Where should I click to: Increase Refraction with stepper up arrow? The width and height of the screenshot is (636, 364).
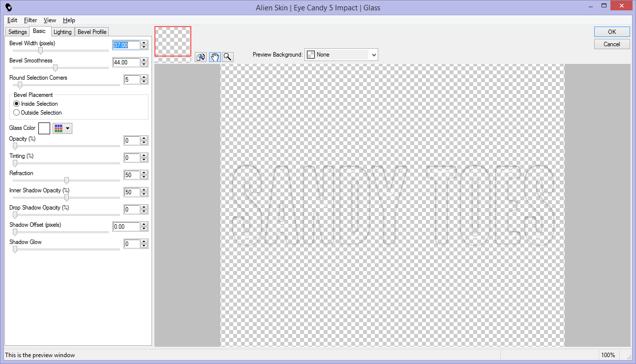144,173
